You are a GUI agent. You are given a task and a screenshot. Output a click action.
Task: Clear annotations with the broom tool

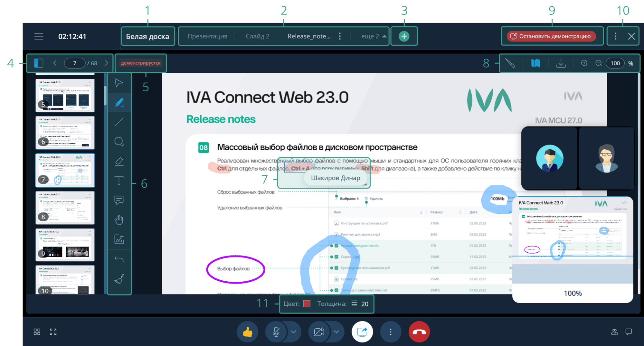119,279
